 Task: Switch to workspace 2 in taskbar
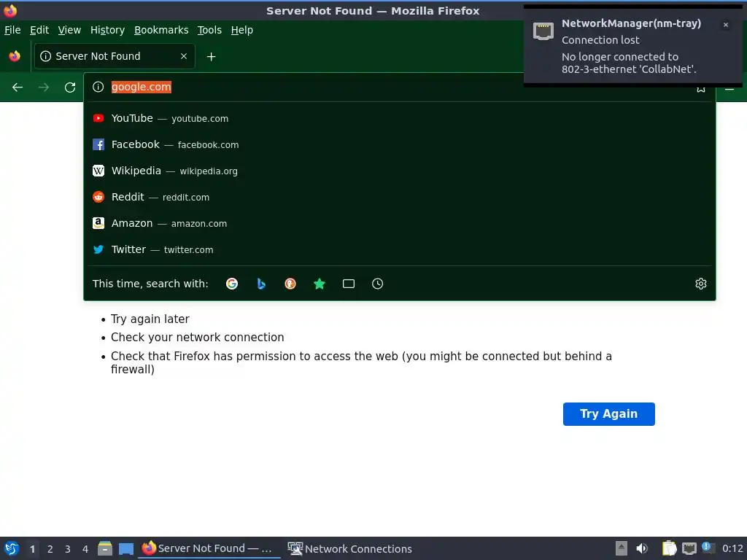(x=50, y=549)
